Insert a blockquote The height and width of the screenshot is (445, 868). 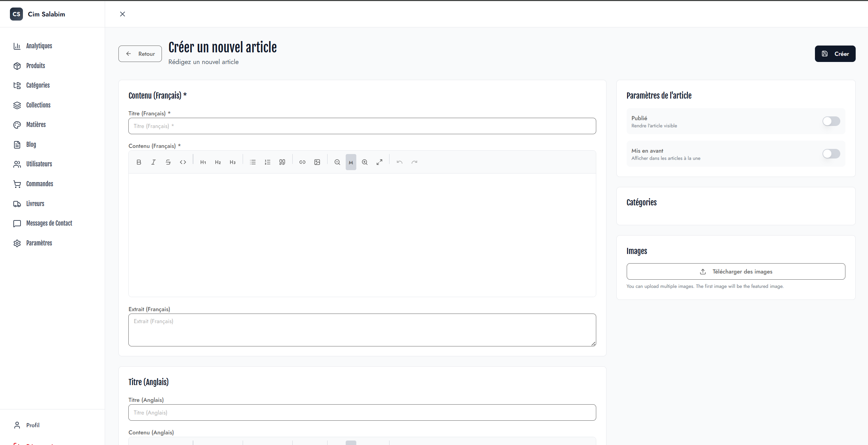pyautogui.click(x=282, y=162)
